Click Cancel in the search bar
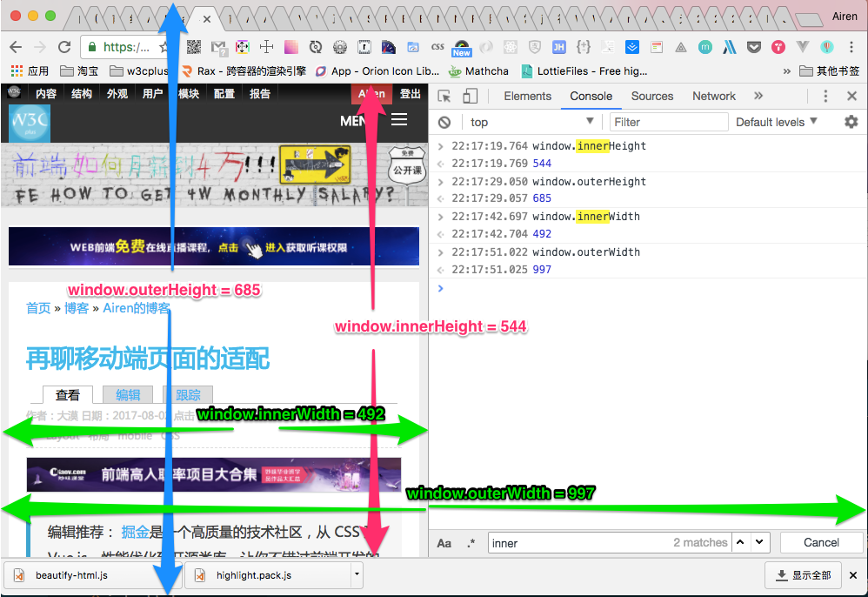This screenshot has width=868, height=597. point(821,543)
